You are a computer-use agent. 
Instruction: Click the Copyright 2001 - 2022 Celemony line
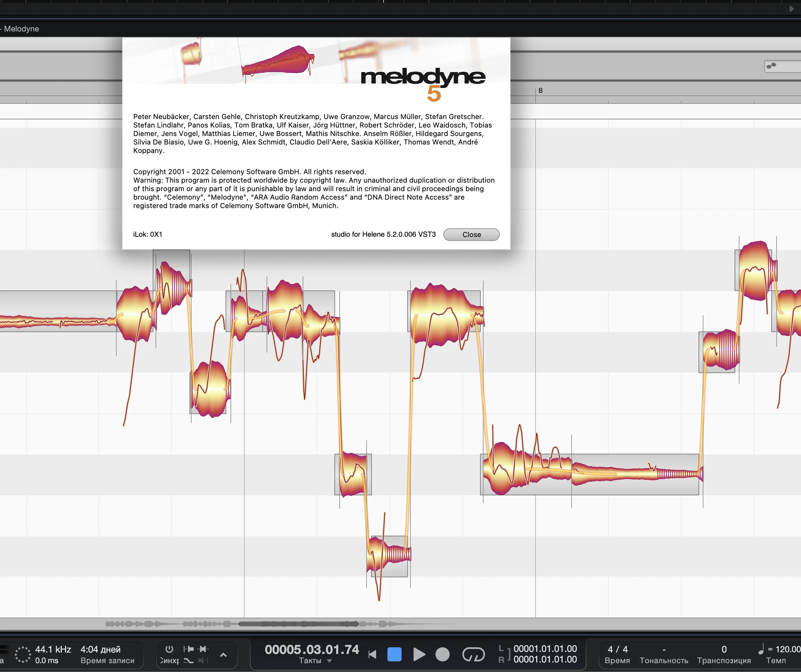[250, 172]
